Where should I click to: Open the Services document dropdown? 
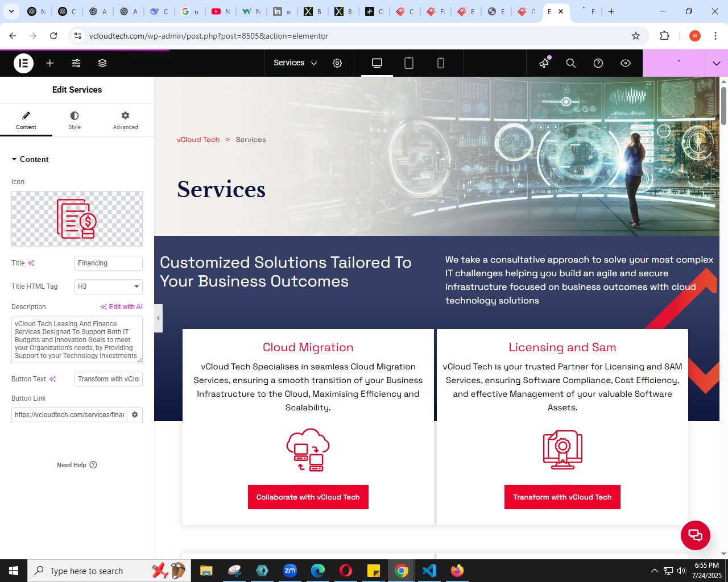pos(295,63)
